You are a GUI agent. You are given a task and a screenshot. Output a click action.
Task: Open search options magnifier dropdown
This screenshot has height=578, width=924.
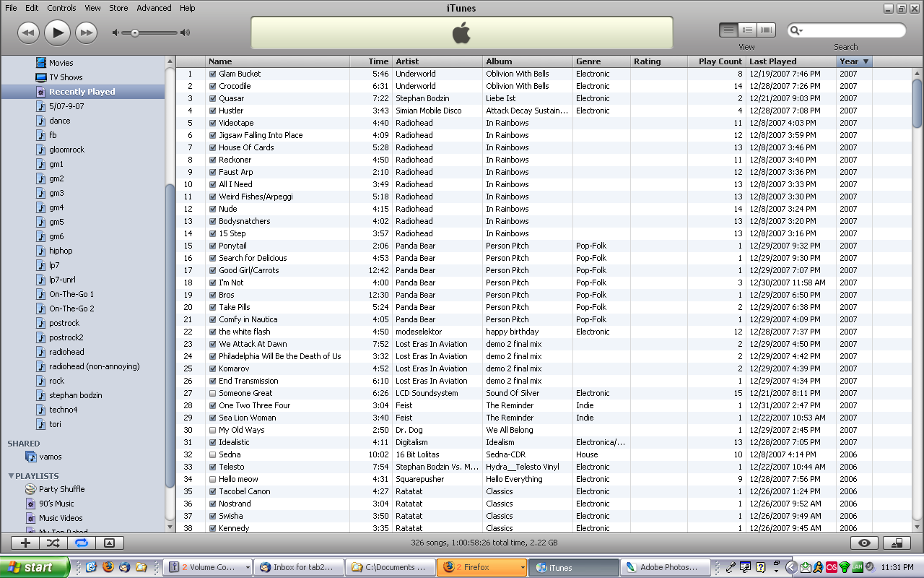[x=796, y=30]
